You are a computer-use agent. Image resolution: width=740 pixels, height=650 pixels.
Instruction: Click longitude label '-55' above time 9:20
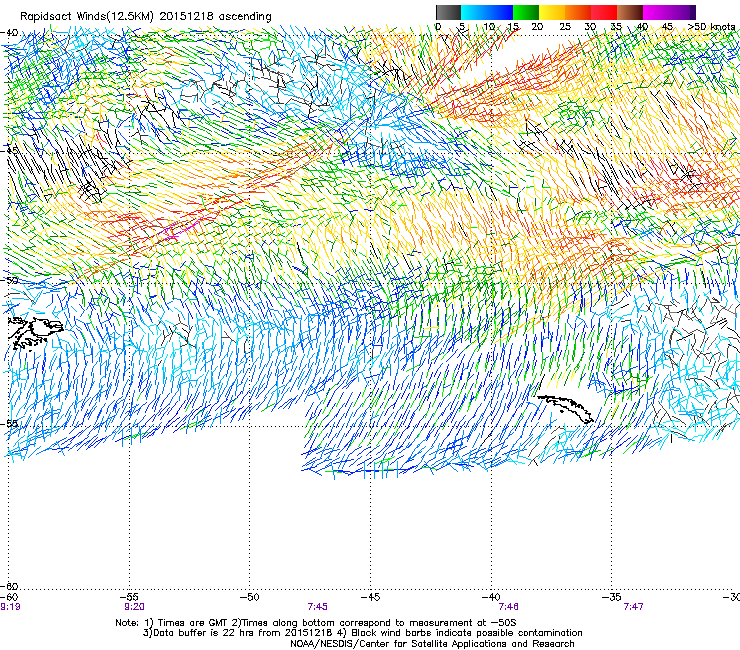click(x=130, y=597)
